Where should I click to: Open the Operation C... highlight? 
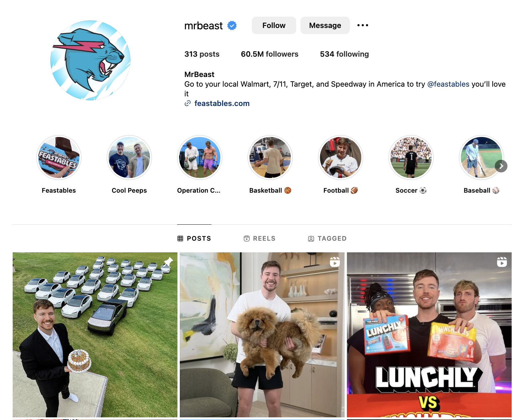(200, 158)
